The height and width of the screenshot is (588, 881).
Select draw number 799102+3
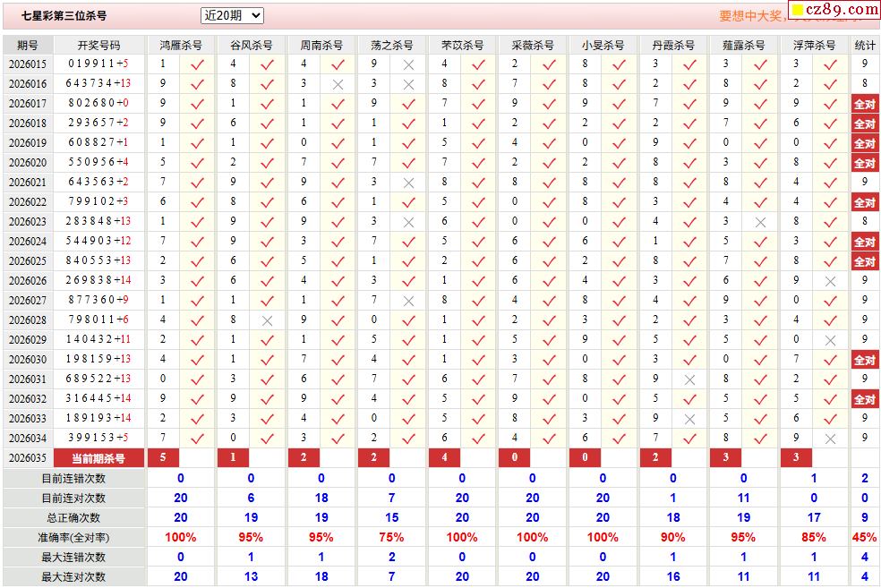[98, 201]
